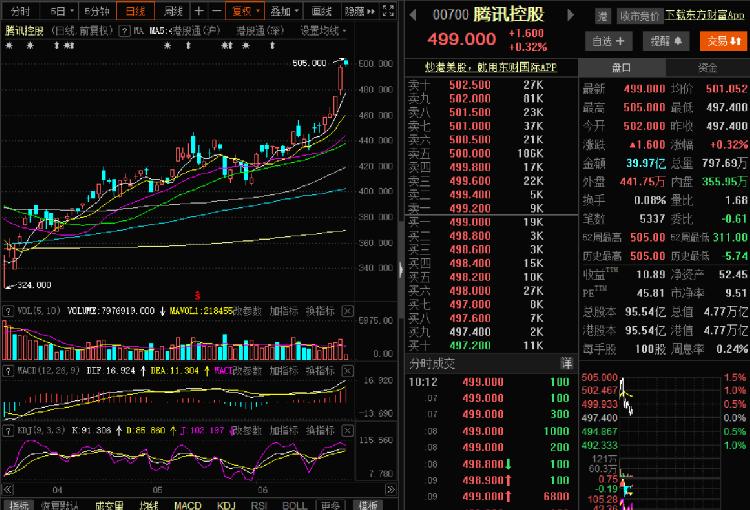750x510 pixels.
Task: Open the 设置均线 dropdown
Action: tap(323, 31)
